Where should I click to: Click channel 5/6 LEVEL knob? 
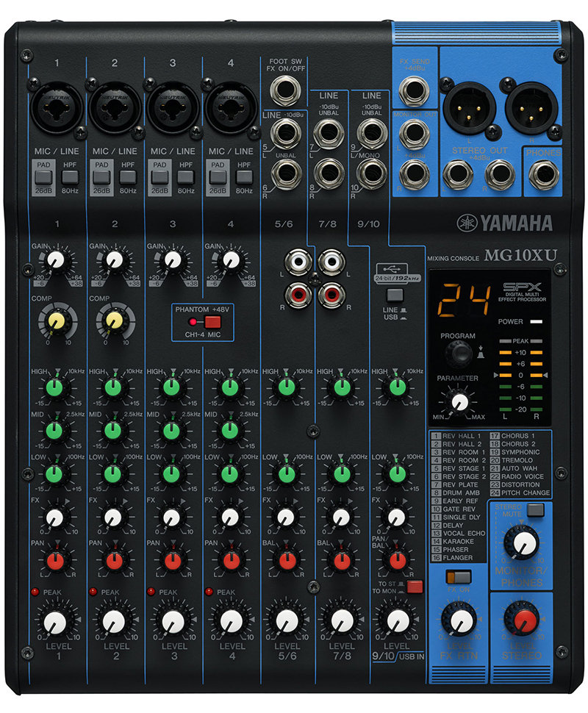tap(287, 621)
